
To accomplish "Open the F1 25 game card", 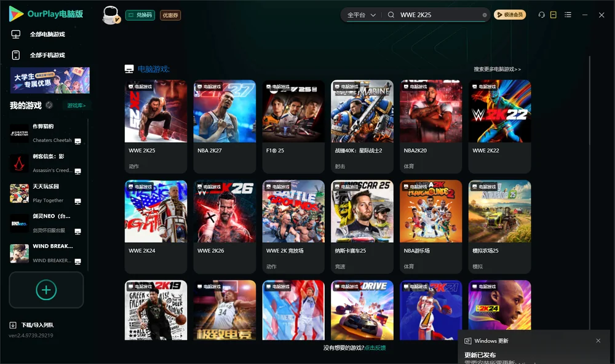I will click(293, 126).
